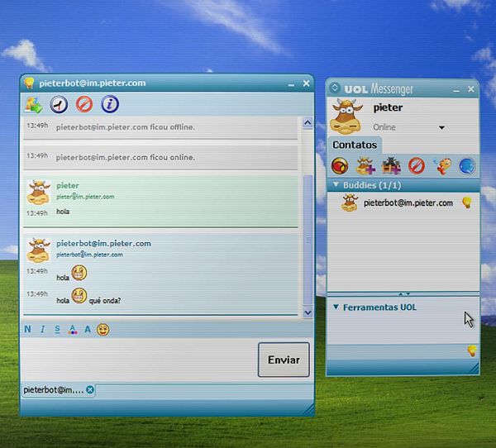Click pieterbot avatar in chat message

tap(39, 250)
